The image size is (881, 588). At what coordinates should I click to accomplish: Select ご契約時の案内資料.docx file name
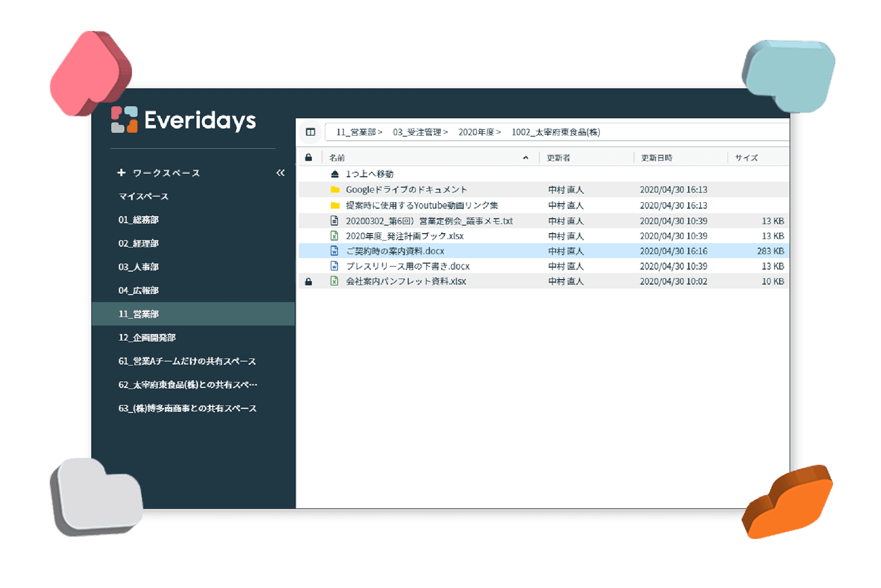coord(395,251)
